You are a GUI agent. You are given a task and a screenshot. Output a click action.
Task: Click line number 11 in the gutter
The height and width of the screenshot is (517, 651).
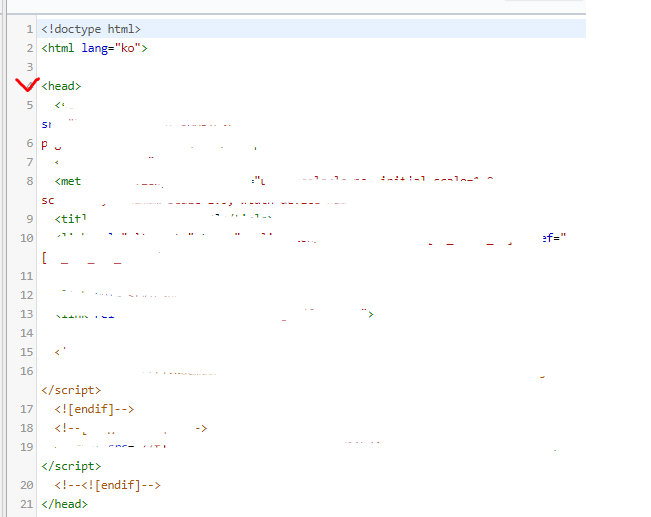[x=27, y=276]
